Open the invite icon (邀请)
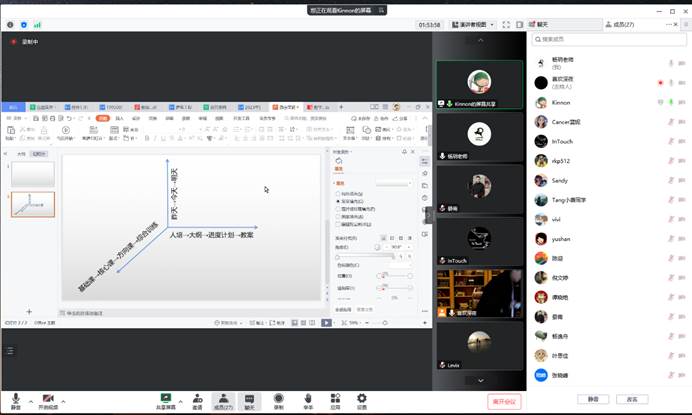 [x=197, y=398]
